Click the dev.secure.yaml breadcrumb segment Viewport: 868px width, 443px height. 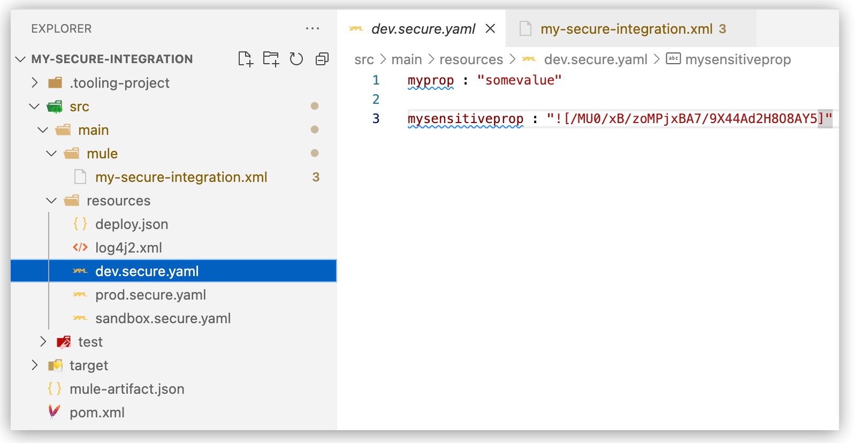596,59
